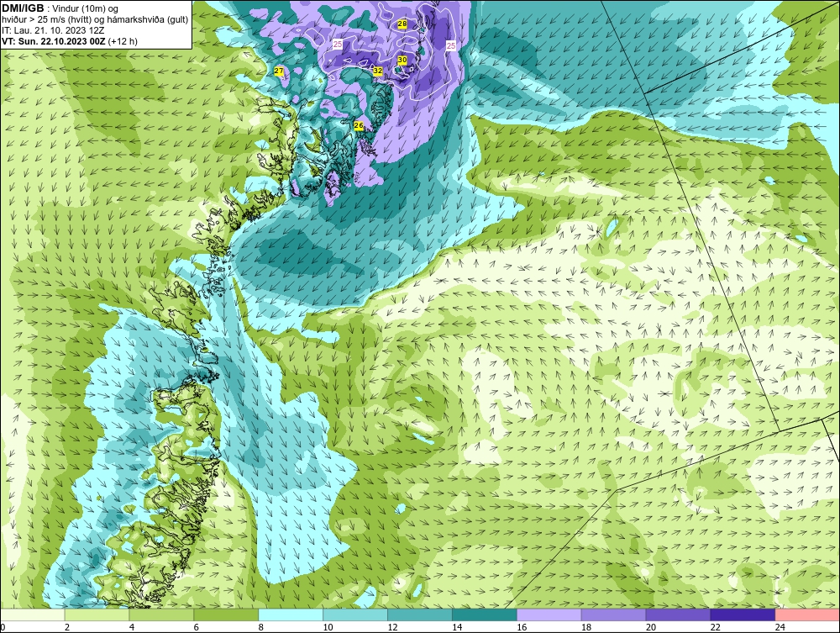Select the 6–8 m/s olive green swatch
Screen dimensions: 840x633
[226, 615]
